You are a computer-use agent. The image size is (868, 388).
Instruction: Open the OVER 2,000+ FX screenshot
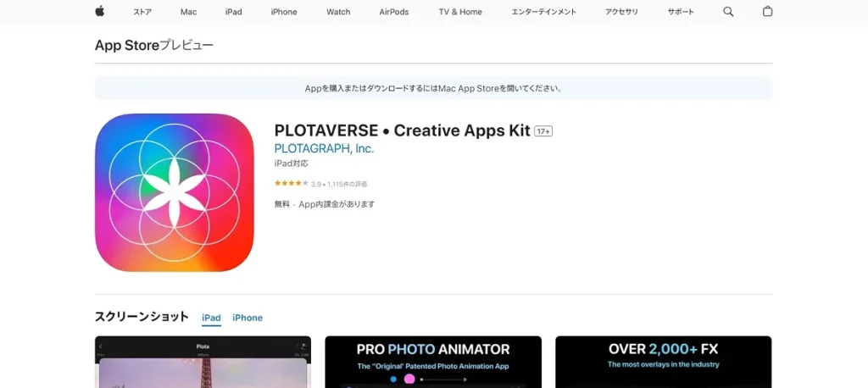(x=663, y=362)
